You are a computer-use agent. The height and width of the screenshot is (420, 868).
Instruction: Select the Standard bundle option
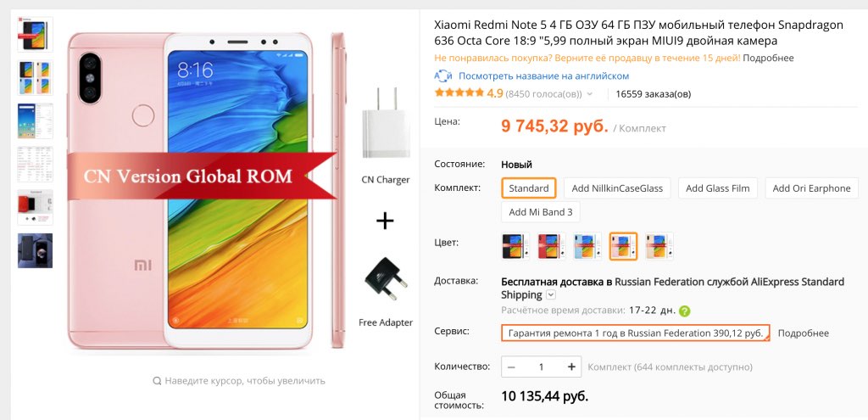[x=529, y=188]
